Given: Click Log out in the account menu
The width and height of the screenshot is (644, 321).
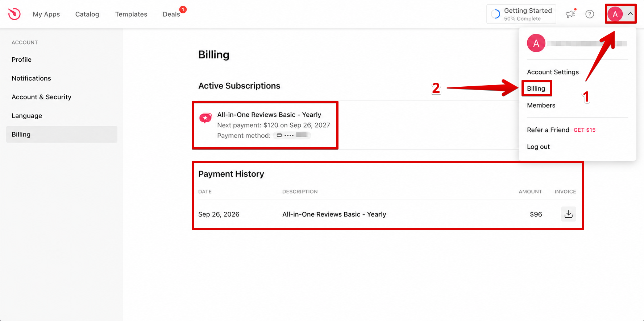Looking at the screenshot, I should pyautogui.click(x=538, y=147).
